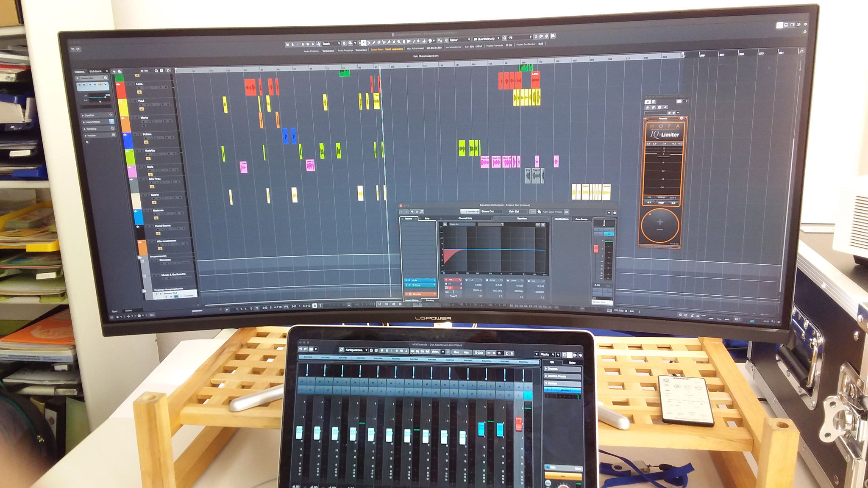Click Audio-Eingänge Verbunden status
This screenshot has width=868, height=488.
pyautogui.click(x=319, y=51)
